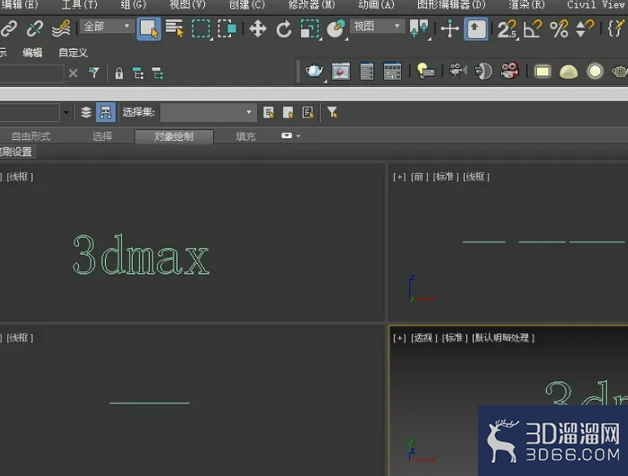Toggle the highlighted Scene Explorer hierarchy button
The width and height of the screenshot is (628, 476).
click(x=106, y=113)
